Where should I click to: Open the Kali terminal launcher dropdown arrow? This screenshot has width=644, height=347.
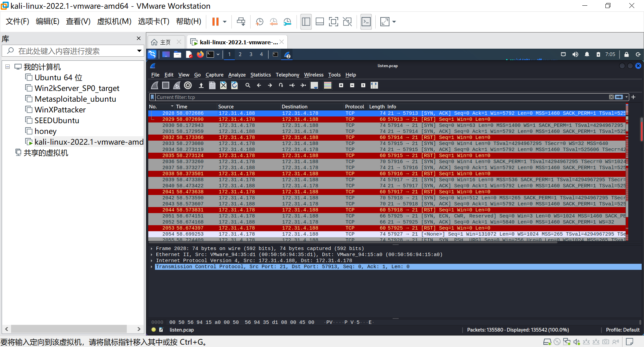click(x=218, y=54)
